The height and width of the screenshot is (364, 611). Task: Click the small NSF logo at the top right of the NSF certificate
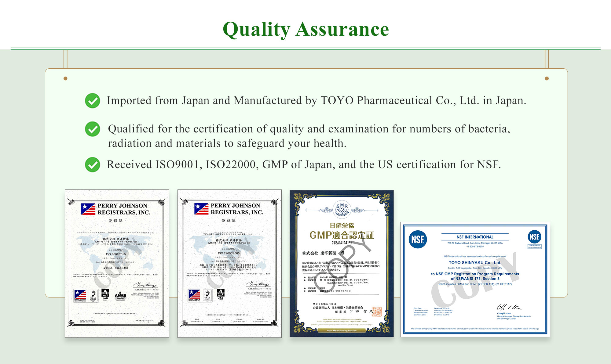(534, 237)
